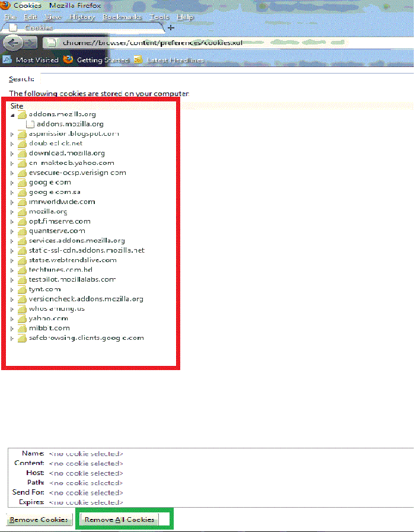Expand the google.com.sa folder
Image resolution: width=415 pixels, height=532 pixels.
(12, 192)
